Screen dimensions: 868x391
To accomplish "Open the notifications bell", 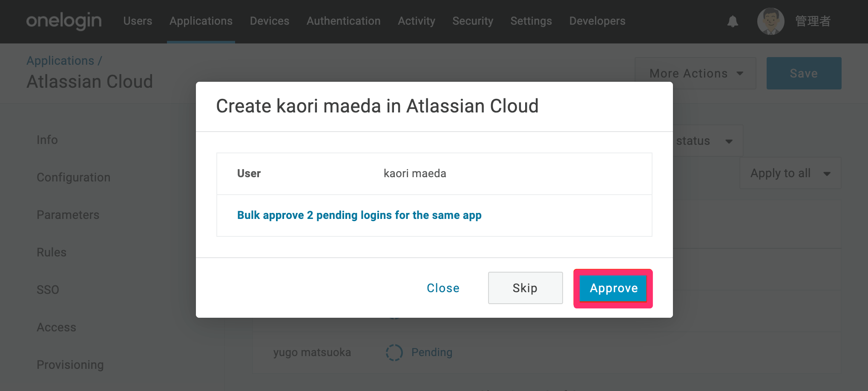I will pos(733,21).
